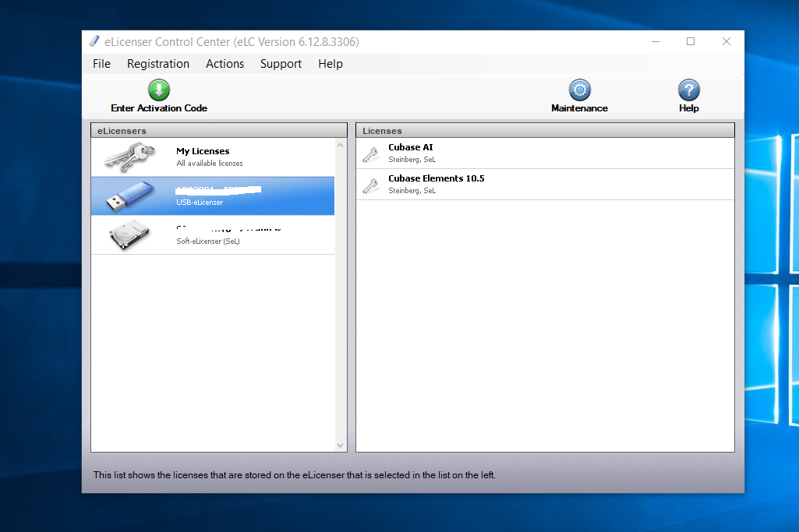
Task: Click the eLicensers panel header
Action: pyautogui.click(x=219, y=130)
